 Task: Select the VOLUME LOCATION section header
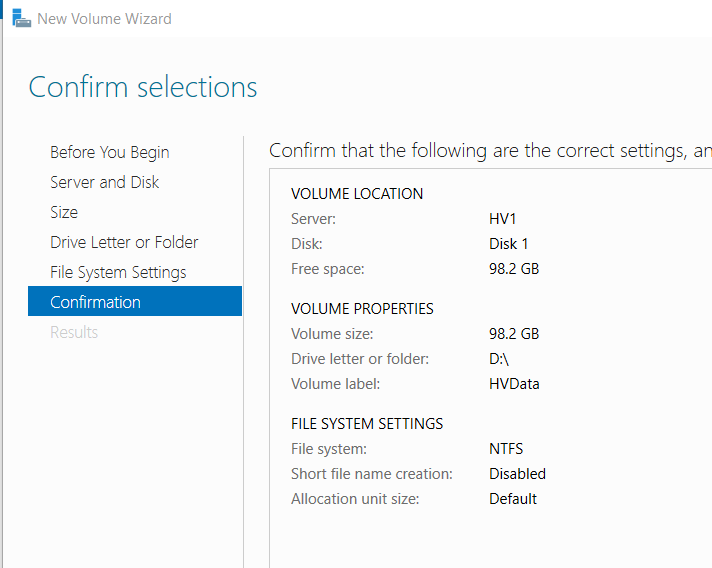coord(357,194)
